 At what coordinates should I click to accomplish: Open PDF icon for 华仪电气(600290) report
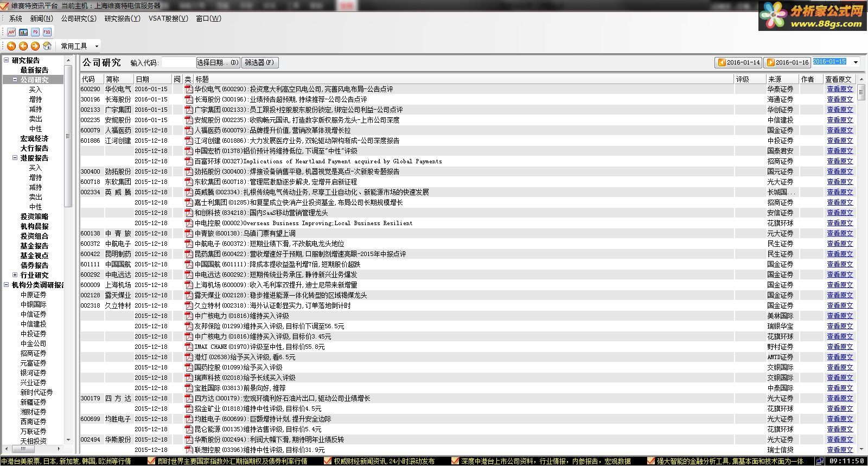click(x=189, y=89)
